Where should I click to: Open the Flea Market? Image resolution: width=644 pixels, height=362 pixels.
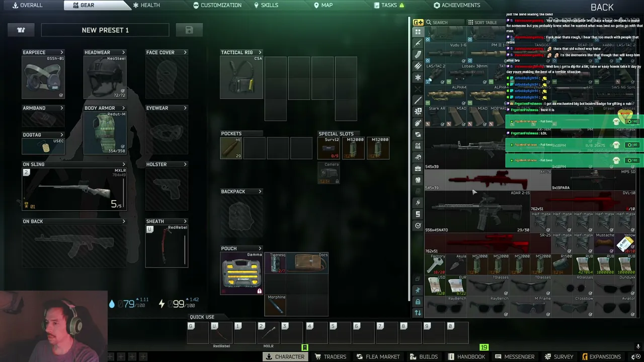378,357
